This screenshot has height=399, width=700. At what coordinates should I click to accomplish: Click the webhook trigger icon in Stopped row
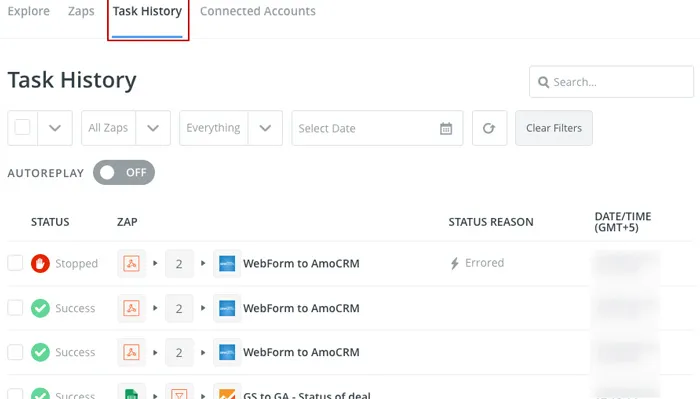tap(131, 263)
